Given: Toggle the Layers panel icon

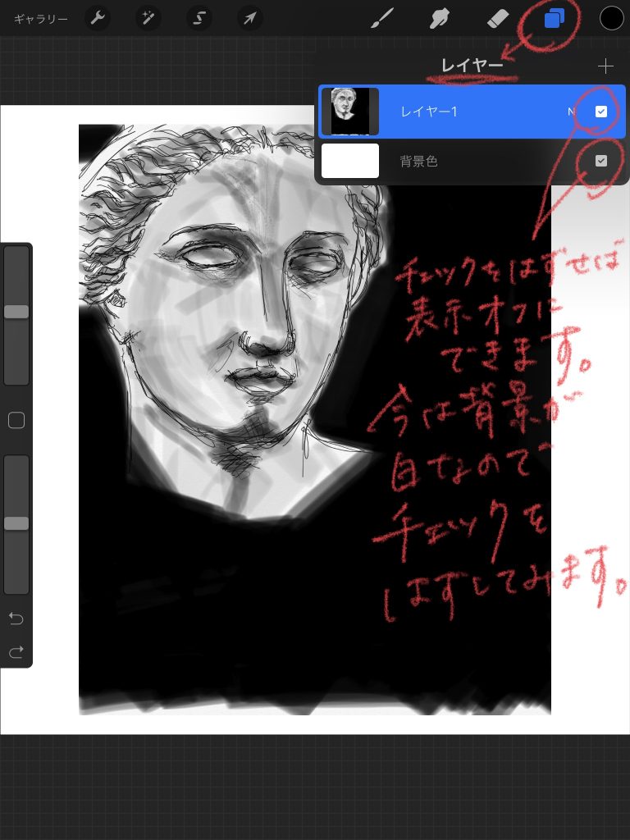Looking at the screenshot, I should [x=554, y=20].
